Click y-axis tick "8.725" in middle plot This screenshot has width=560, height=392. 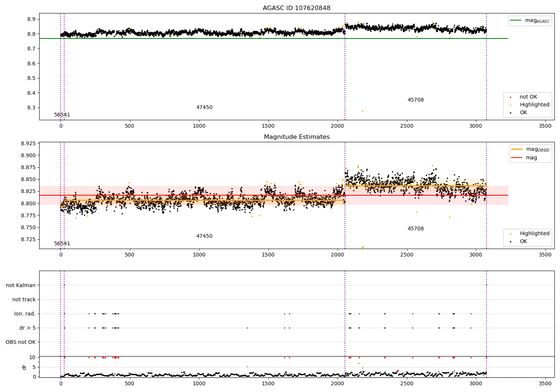point(28,239)
